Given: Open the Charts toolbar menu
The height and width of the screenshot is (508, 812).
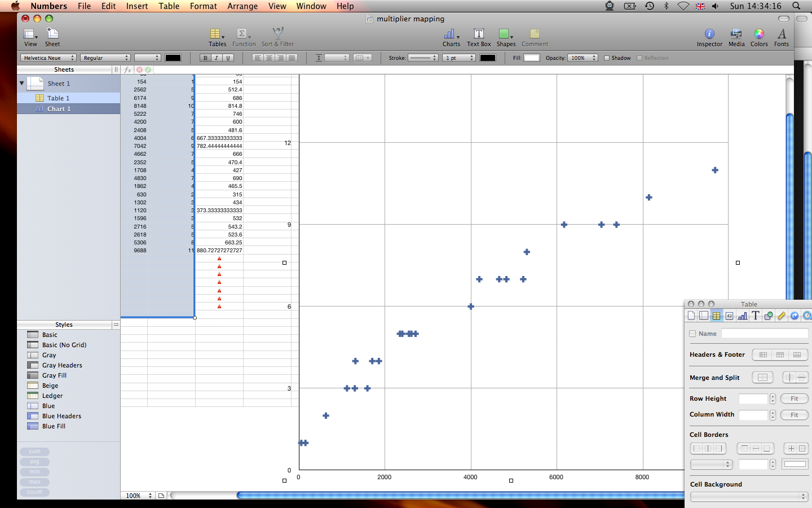Looking at the screenshot, I should pyautogui.click(x=451, y=37).
